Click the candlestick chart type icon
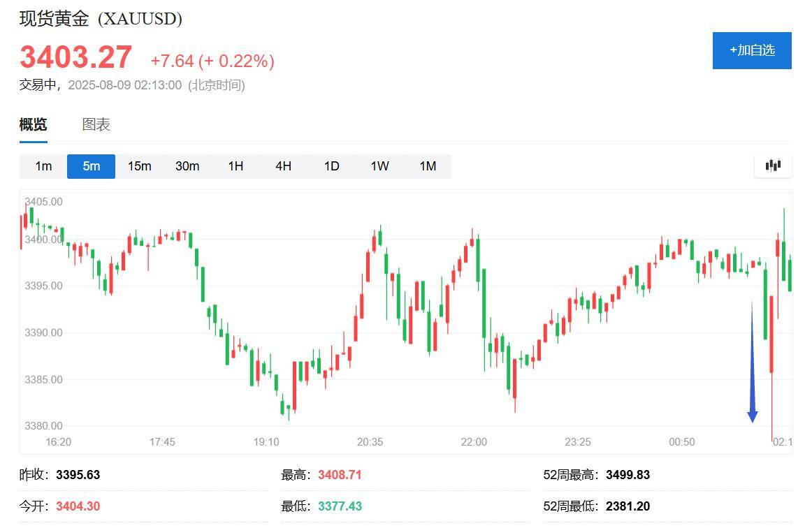Image resolution: width=812 pixels, height=528 pixels. coord(773,166)
